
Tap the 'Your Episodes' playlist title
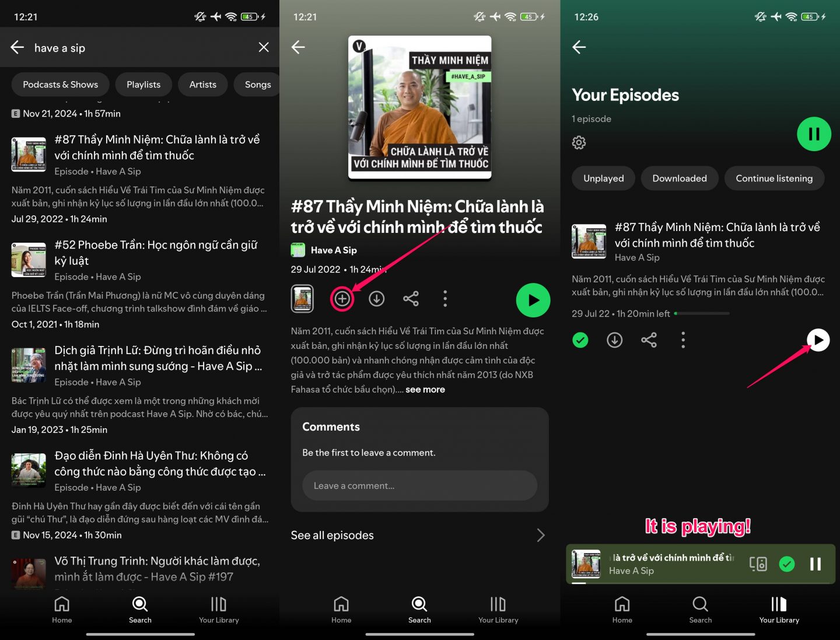click(625, 95)
